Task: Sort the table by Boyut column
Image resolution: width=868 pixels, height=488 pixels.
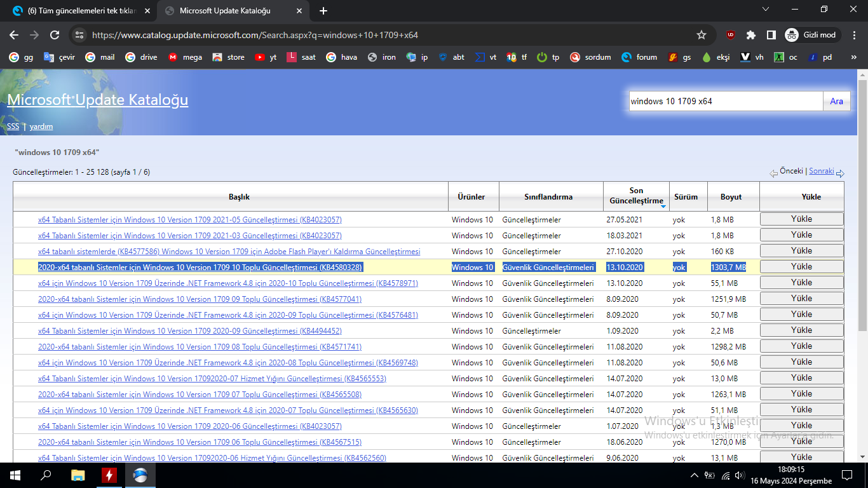Action: pyautogui.click(x=731, y=197)
